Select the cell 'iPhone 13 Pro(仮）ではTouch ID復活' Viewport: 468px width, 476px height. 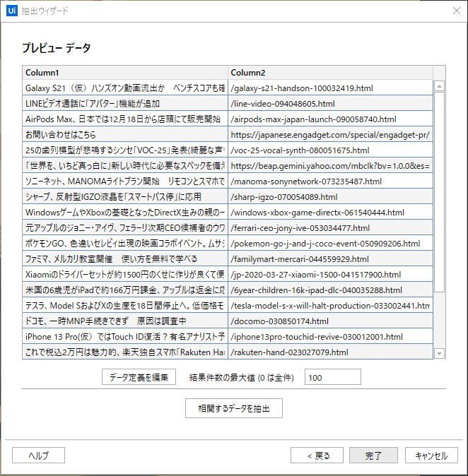125,336
